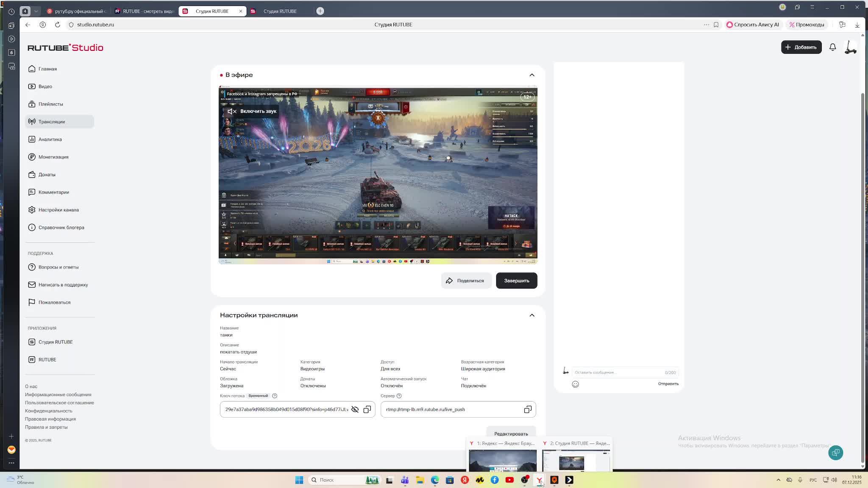Open the emoji picker in chat

(x=575, y=384)
